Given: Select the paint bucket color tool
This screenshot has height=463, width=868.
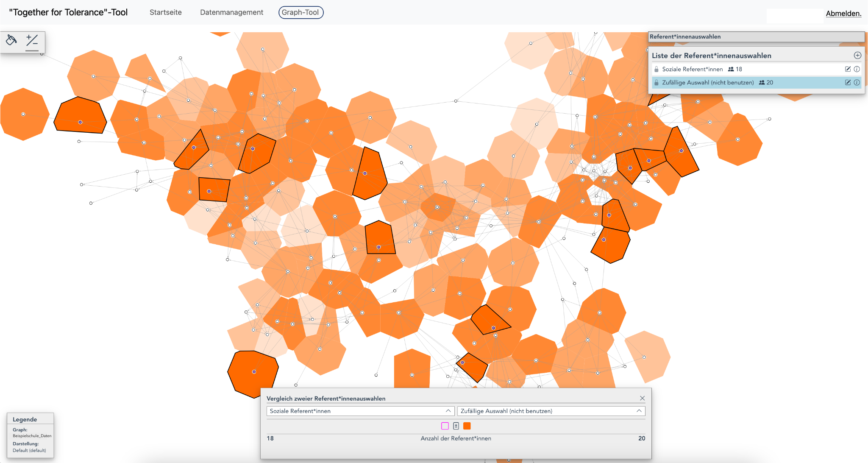Looking at the screenshot, I should (x=11, y=40).
